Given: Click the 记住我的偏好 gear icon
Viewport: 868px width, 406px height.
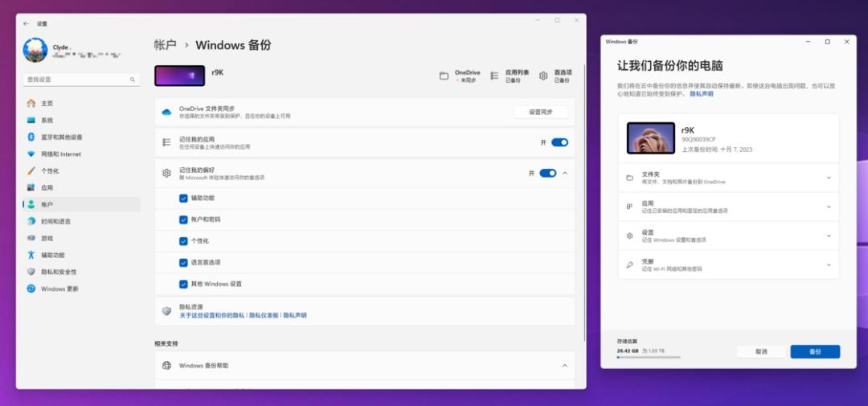Looking at the screenshot, I should (166, 174).
